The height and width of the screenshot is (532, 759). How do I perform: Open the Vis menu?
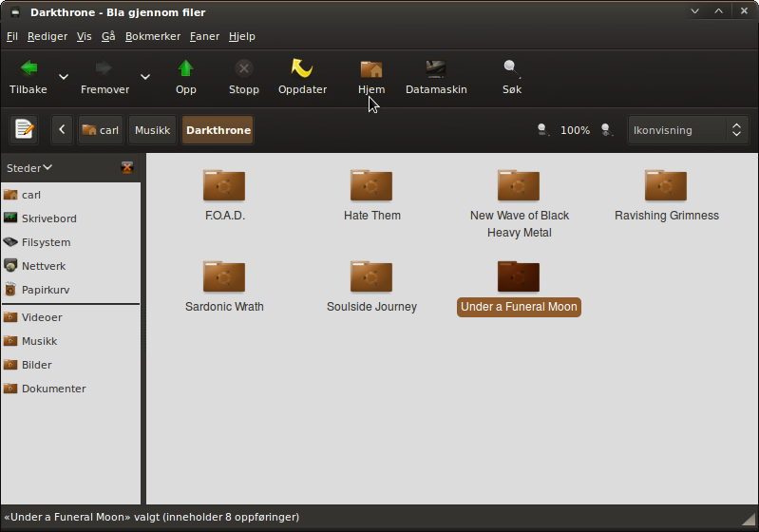pos(85,36)
